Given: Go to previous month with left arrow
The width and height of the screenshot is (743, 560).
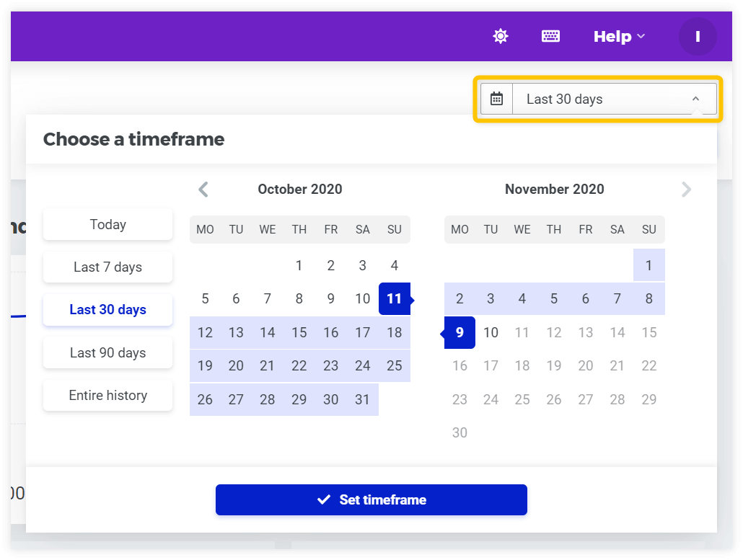Looking at the screenshot, I should click(203, 190).
